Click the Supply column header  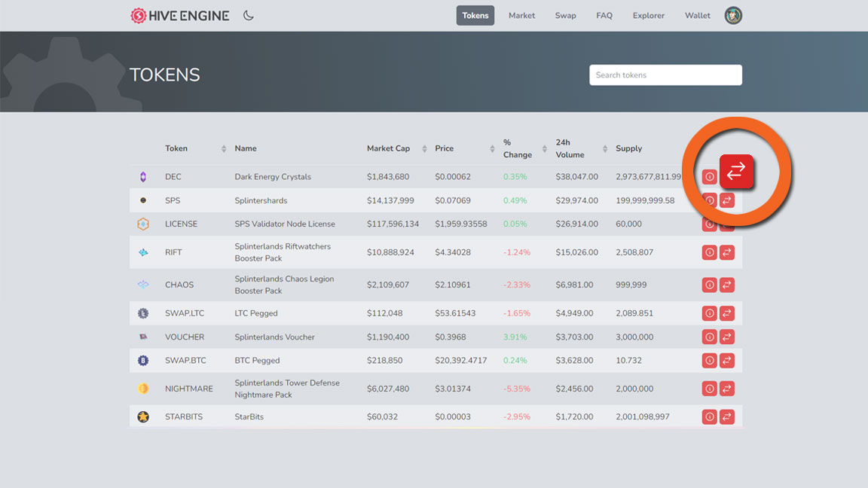(x=629, y=148)
